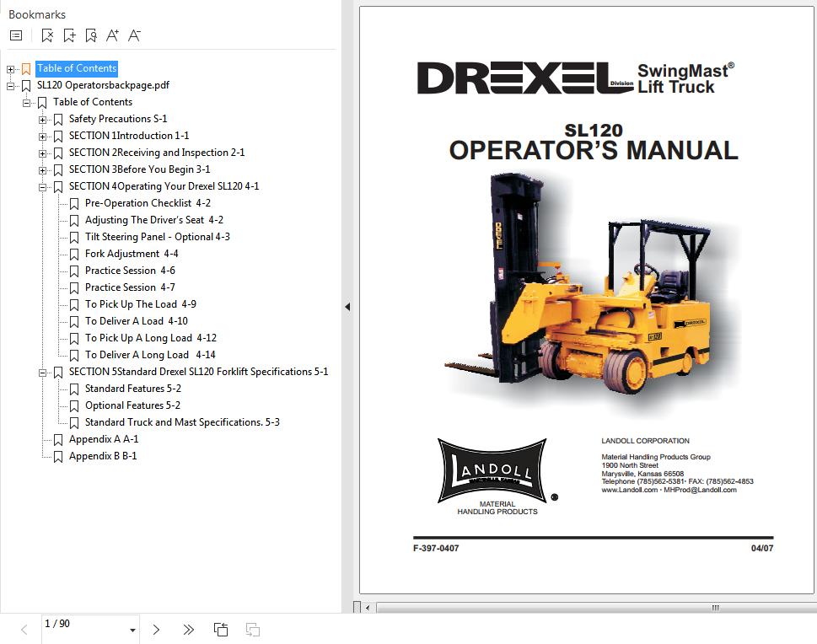
Task: Click the bookmark icon beside Appendix A A-1
Action: (x=58, y=440)
